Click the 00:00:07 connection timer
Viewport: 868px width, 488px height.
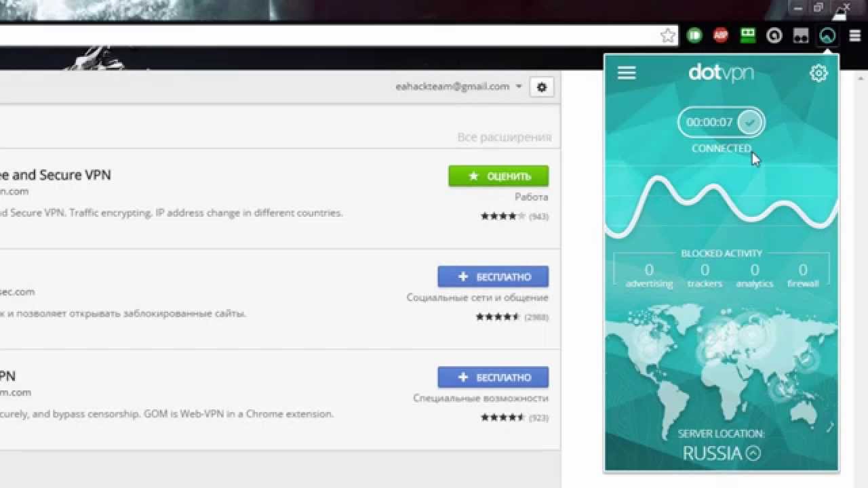tap(709, 123)
